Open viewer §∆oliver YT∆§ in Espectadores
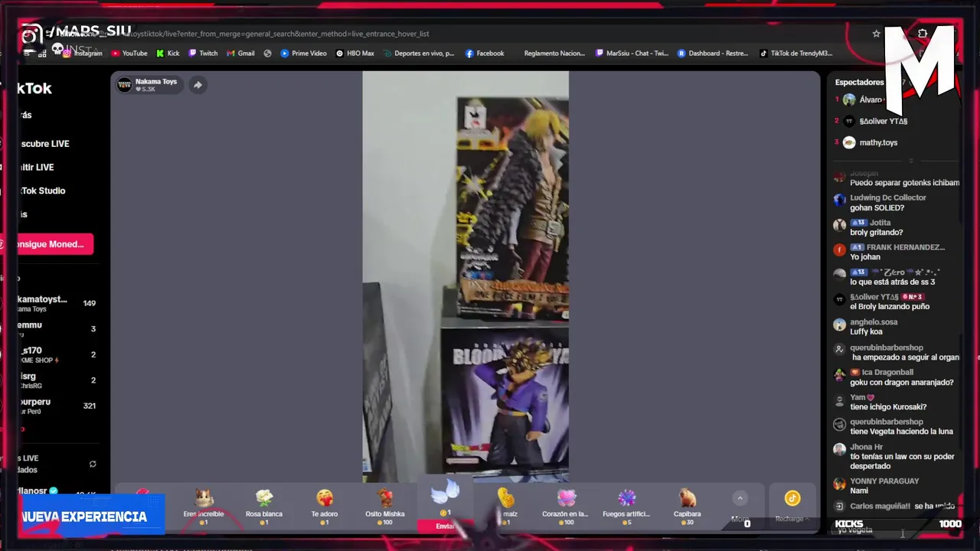The height and width of the screenshot is (551, 980). [875, 121]
